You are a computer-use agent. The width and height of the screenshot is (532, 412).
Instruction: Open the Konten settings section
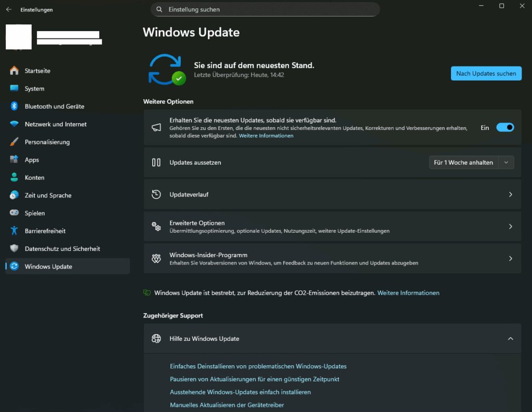34,178
